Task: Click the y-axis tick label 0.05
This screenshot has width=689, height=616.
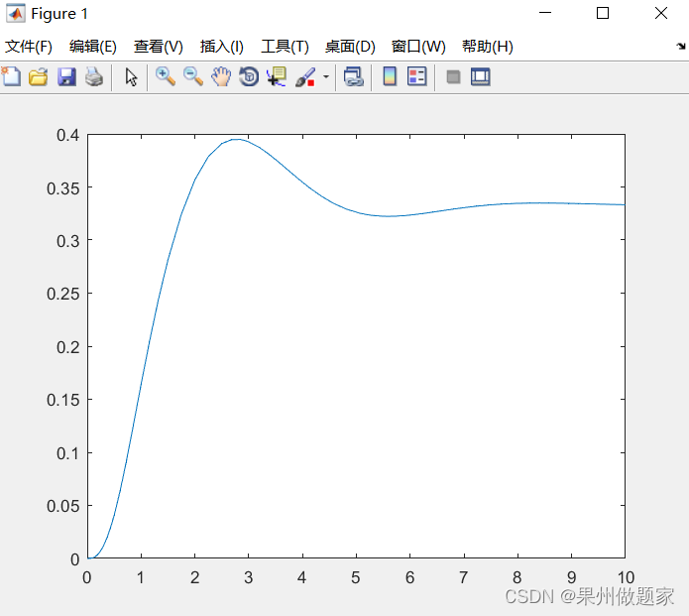Action: click(63, 506)
